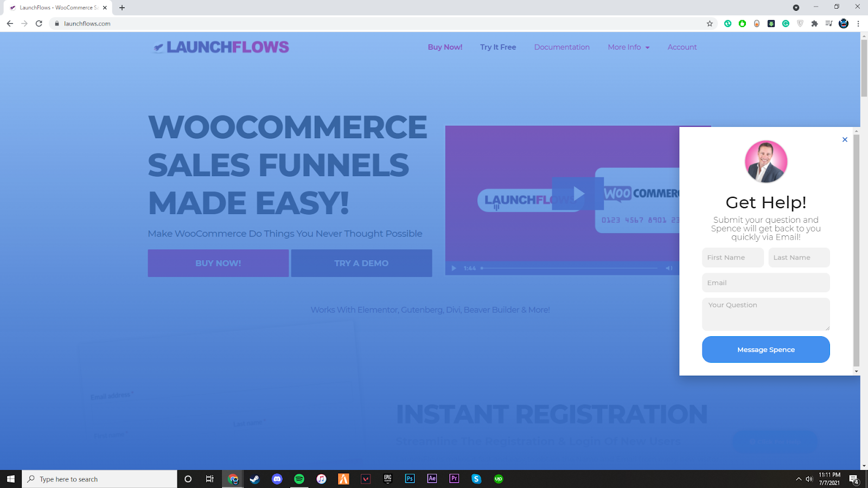Click the small play control in video bar
The image size is (868, 488).
point(454,268)
